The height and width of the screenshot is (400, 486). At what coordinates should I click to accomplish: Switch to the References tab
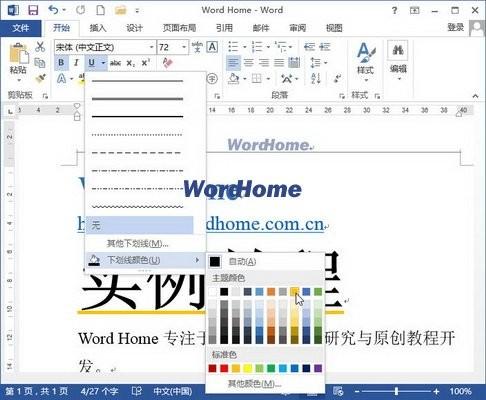(x=224, y=28)
